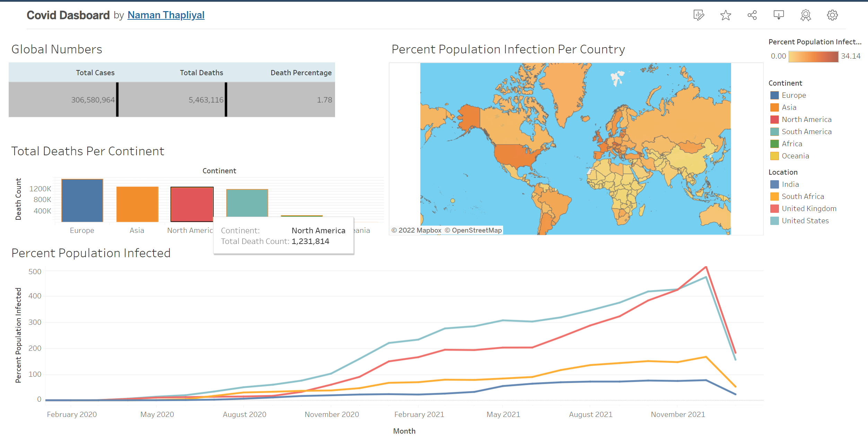868x444 pixels.
Task: Mark the dashboard as favorite with star icon
Action: pyautogui.click(x=725, y=15)
